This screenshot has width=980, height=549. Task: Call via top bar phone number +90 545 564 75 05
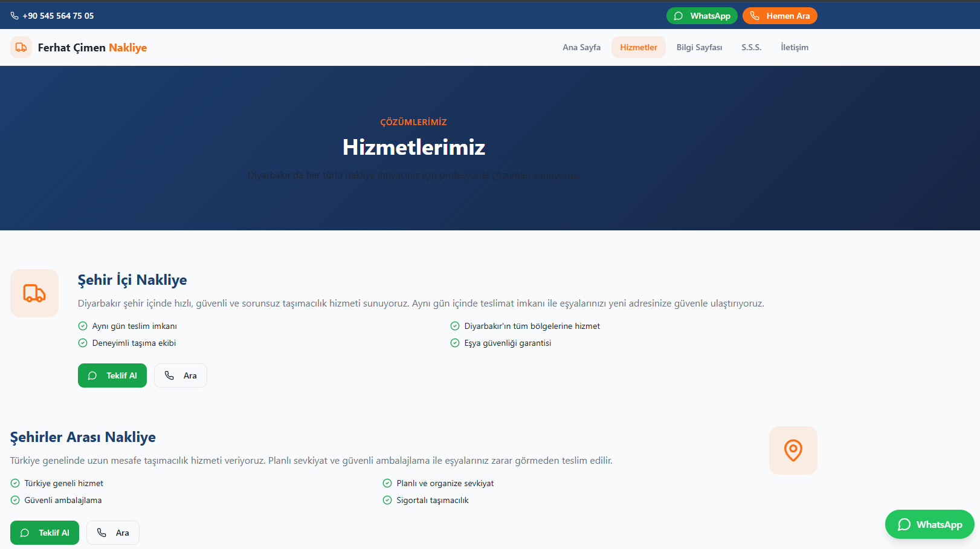(58, 16)
